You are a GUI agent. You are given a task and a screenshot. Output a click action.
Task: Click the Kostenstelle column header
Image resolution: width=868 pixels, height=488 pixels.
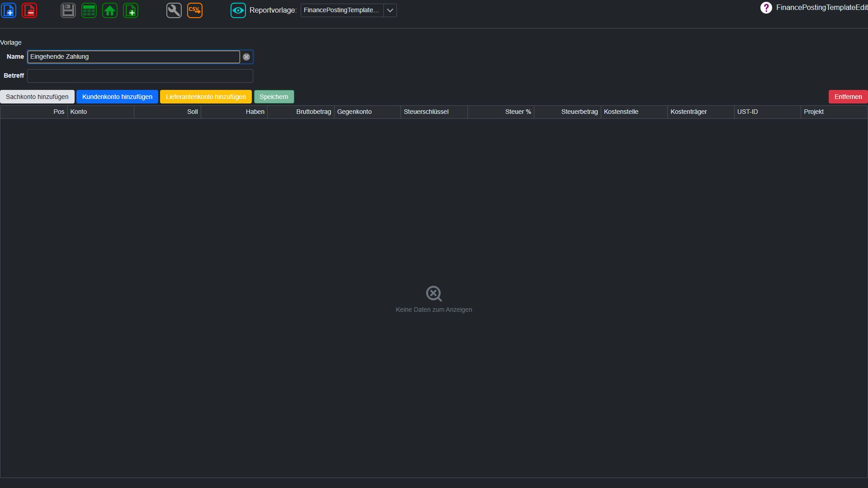[x=634, y=112]
